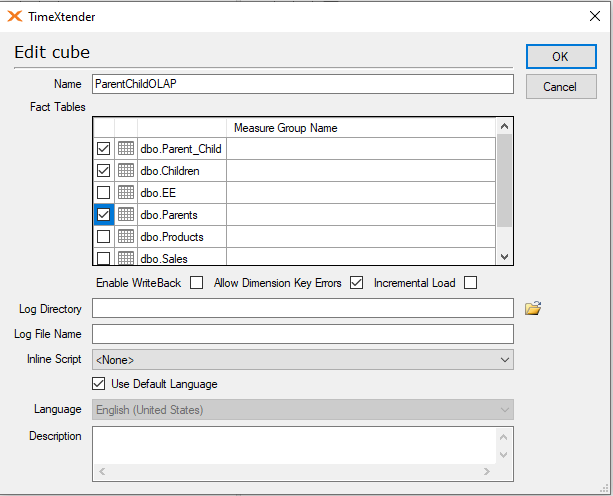The image size is (613, 496).
Task: Click Measure Group Name cell for dbo.Children
Action: click(361, 170)
